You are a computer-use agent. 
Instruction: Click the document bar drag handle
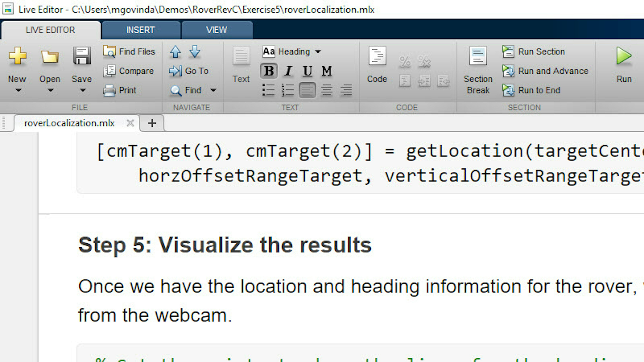pyautogui.click(x=4, y=123)
